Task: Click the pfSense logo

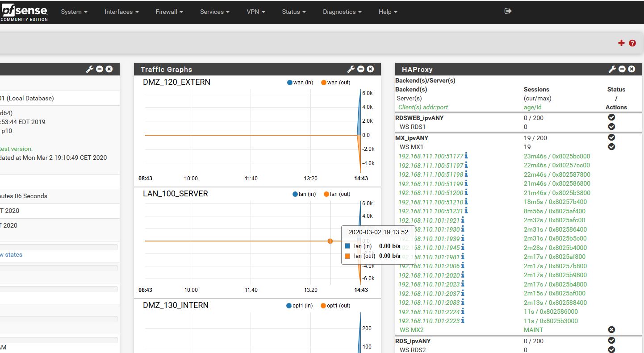Action: [24, 12]
